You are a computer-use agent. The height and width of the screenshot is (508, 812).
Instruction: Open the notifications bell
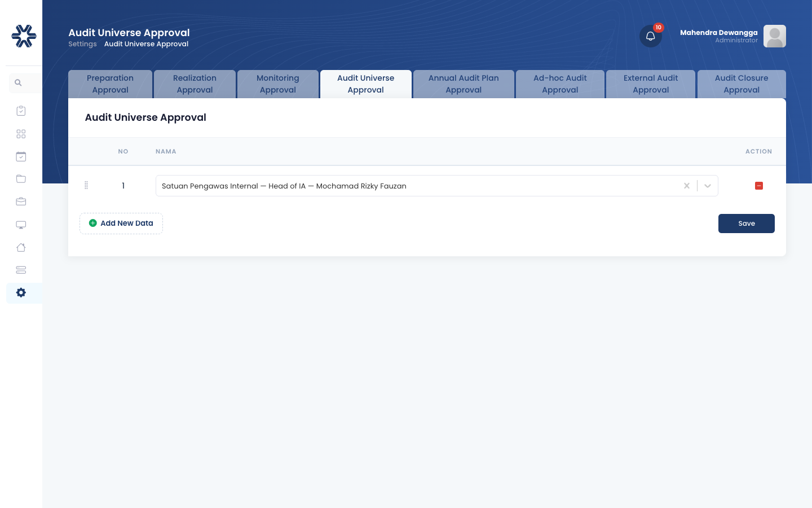coord(651,36)
